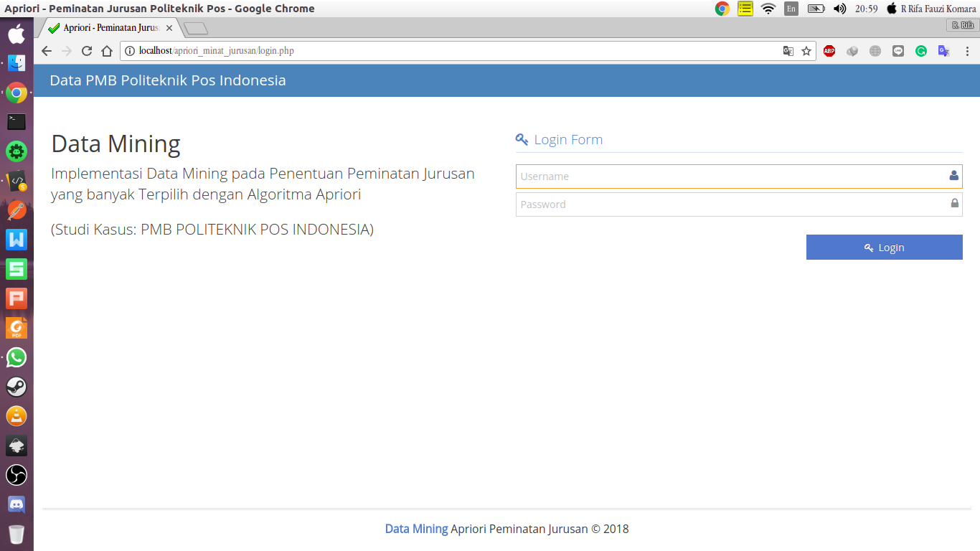This screenshot has width=980, height=551.
Task: Click the Password input field
Action: pos(739,204)
